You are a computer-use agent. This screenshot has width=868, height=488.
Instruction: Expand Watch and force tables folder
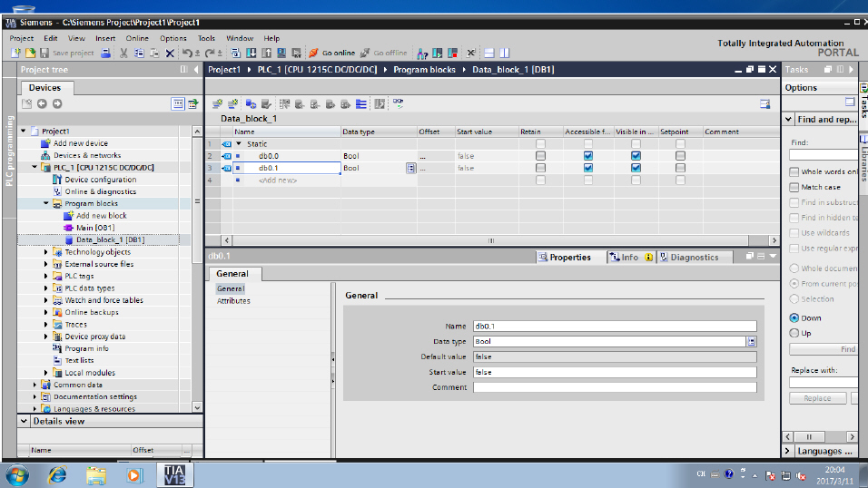[x=46, y=300]
